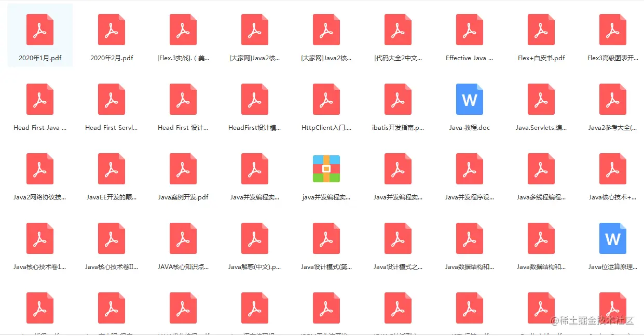This screenshot has width=644, height=336.
Task: Open the [代码大全2中文 PDF icon
Action: 398,30
